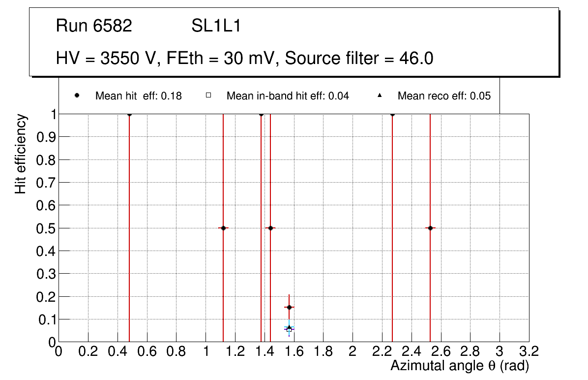
Task: Click the 'SL1L1' label in the title box
Action: point(216,26)
